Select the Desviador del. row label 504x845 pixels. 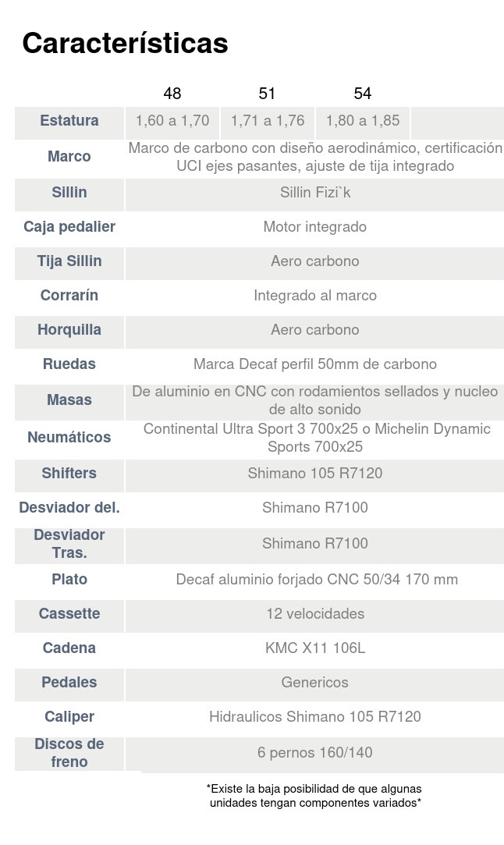point(69,508)
